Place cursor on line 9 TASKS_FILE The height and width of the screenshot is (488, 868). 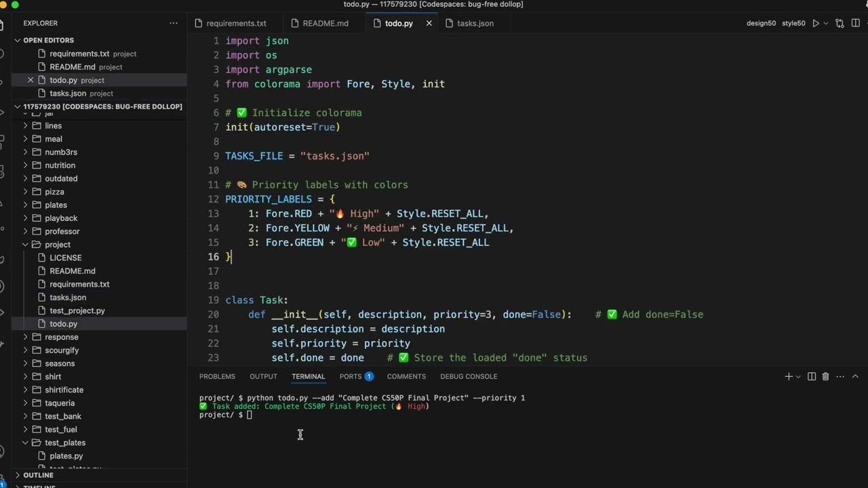pyautogui.click(x=297, y=156)
